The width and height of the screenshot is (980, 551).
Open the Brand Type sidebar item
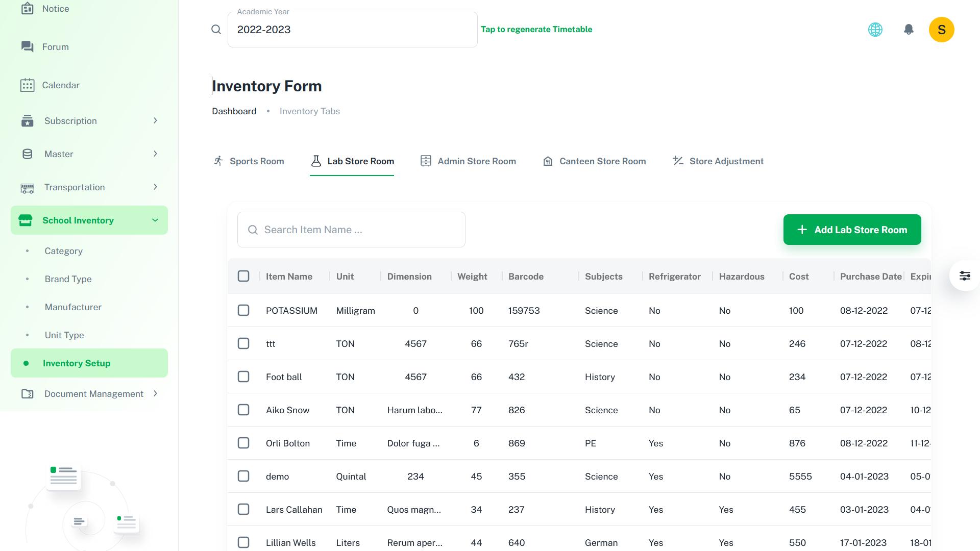tap(68, 279)
